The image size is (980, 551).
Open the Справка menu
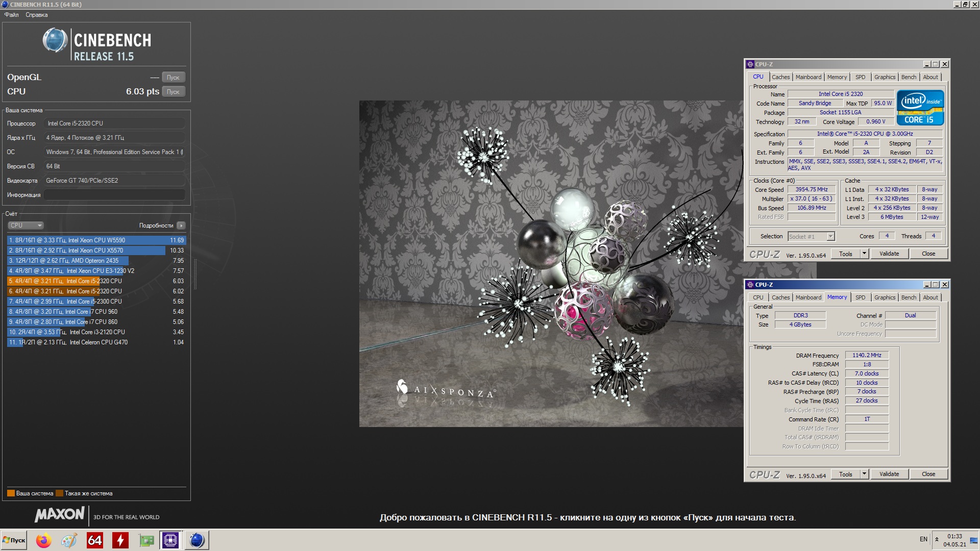(x=37, y=15)
